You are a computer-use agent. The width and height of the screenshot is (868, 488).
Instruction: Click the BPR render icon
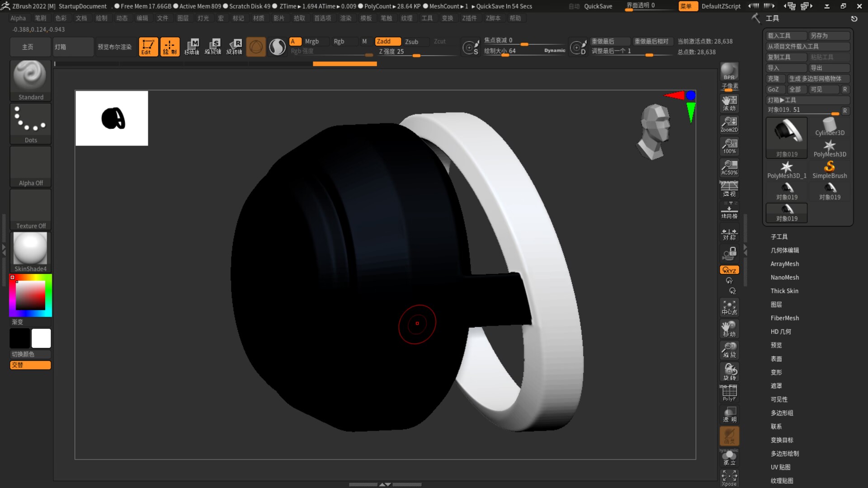point(729,71)
